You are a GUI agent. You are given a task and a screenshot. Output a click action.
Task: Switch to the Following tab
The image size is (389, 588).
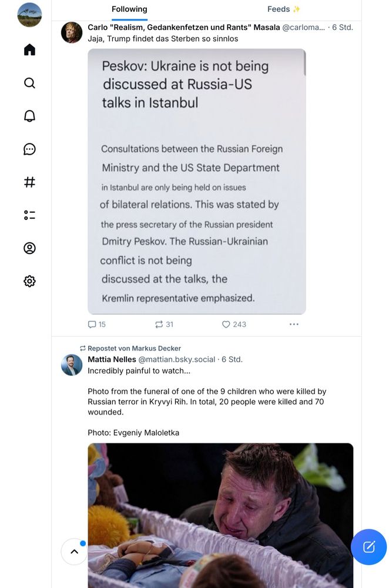click(129, 9)
